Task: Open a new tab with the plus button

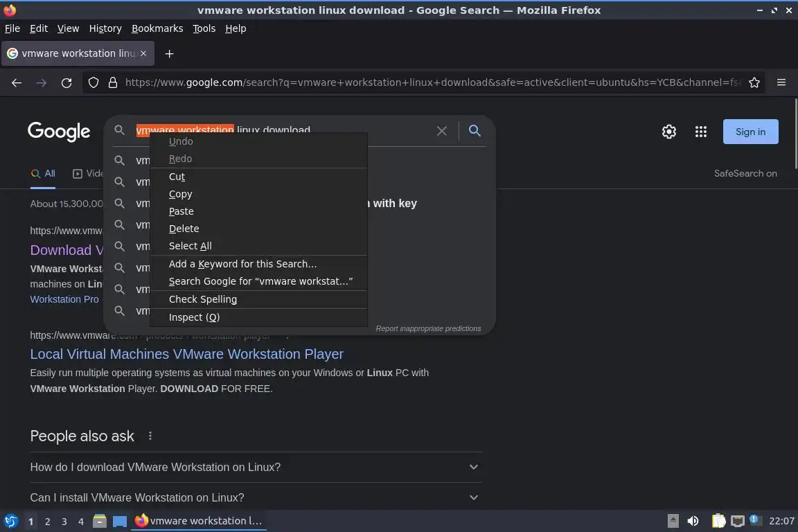Action: (170, 53)
